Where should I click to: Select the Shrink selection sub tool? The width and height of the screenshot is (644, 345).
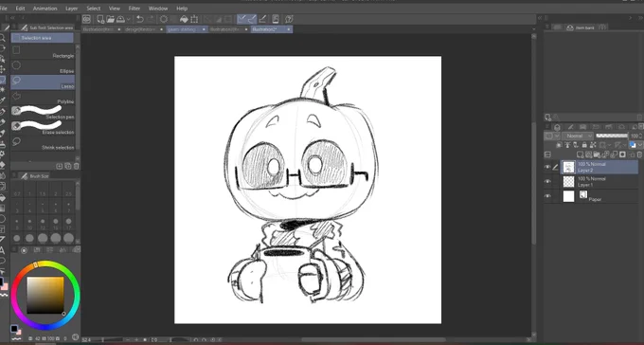pos(43,143)
